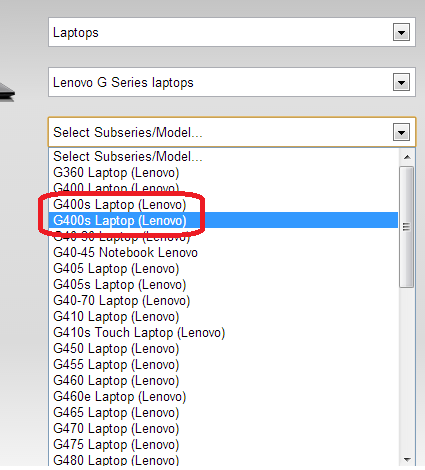Open the Laptops dropdown arrow
The image size is (425, 470).
(x=401, y=33)
